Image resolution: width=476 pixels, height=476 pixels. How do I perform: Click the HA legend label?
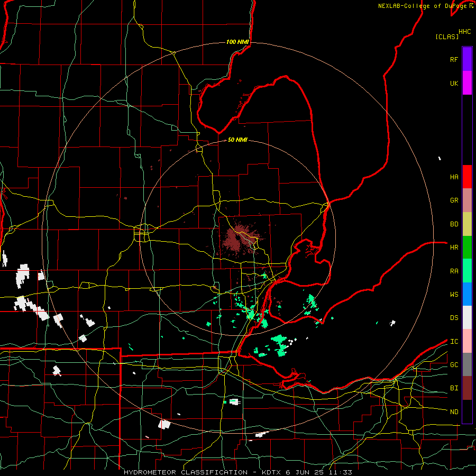[x=454, y=177]
